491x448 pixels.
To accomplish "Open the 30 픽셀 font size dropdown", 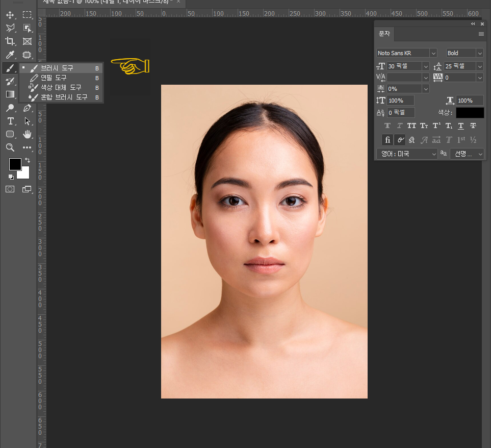I will 426,66.
